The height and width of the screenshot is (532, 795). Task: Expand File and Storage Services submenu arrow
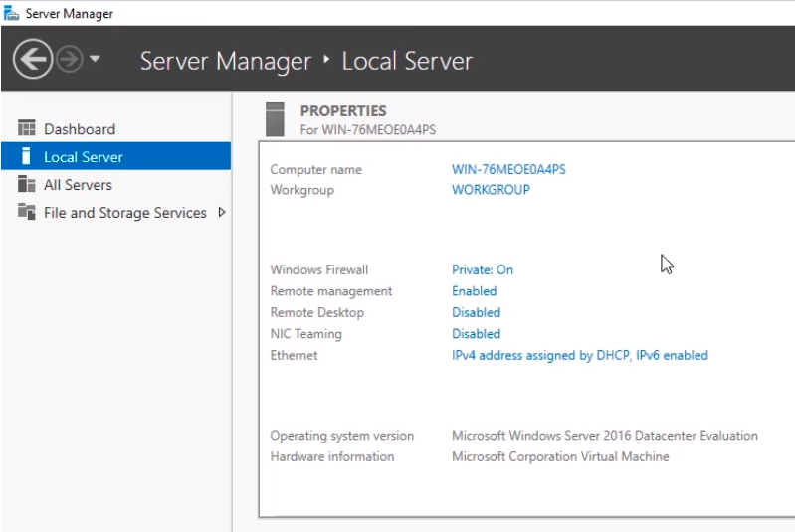click(221, 213)
